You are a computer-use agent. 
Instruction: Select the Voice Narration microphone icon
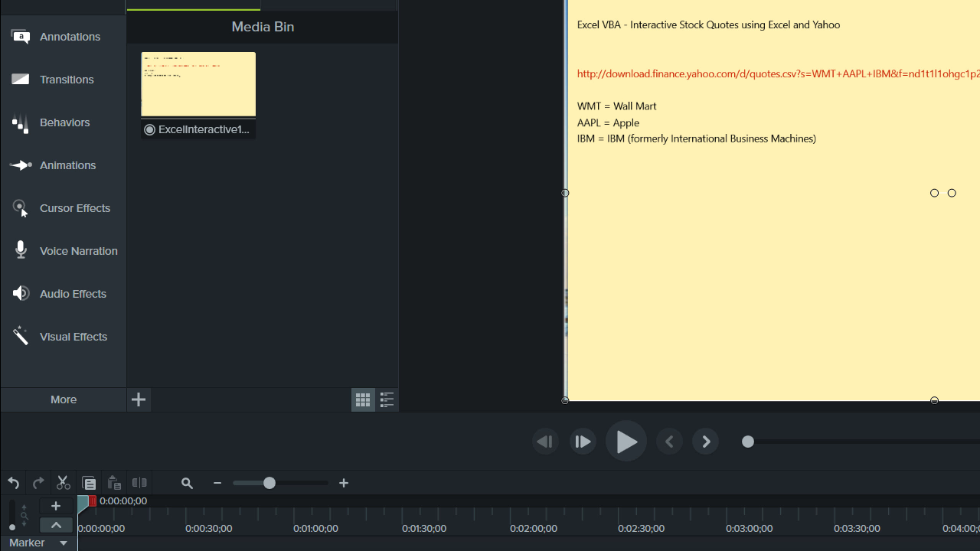point(21,250)
